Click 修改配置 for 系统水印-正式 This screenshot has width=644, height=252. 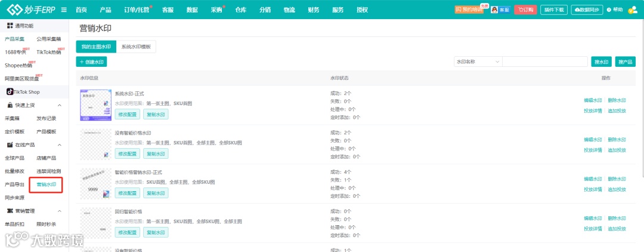pos(128,114)
